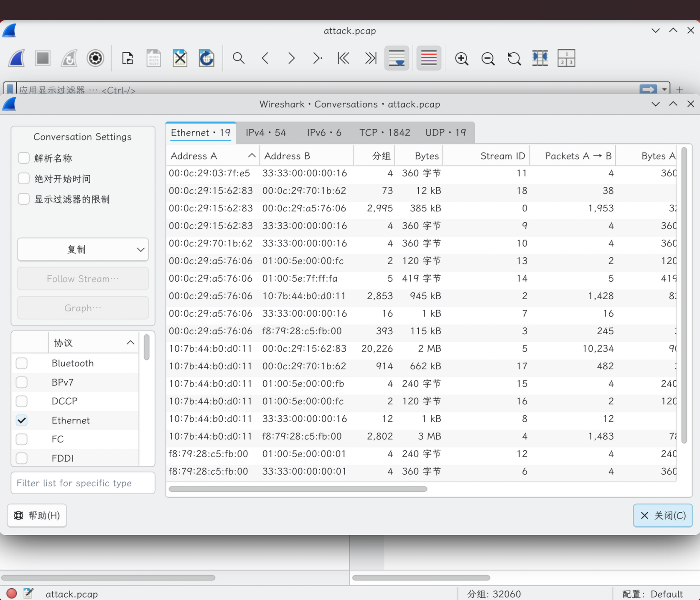Close this capture file icon
This screenshot has height=600, width=700.
click(x=180, y=58)
